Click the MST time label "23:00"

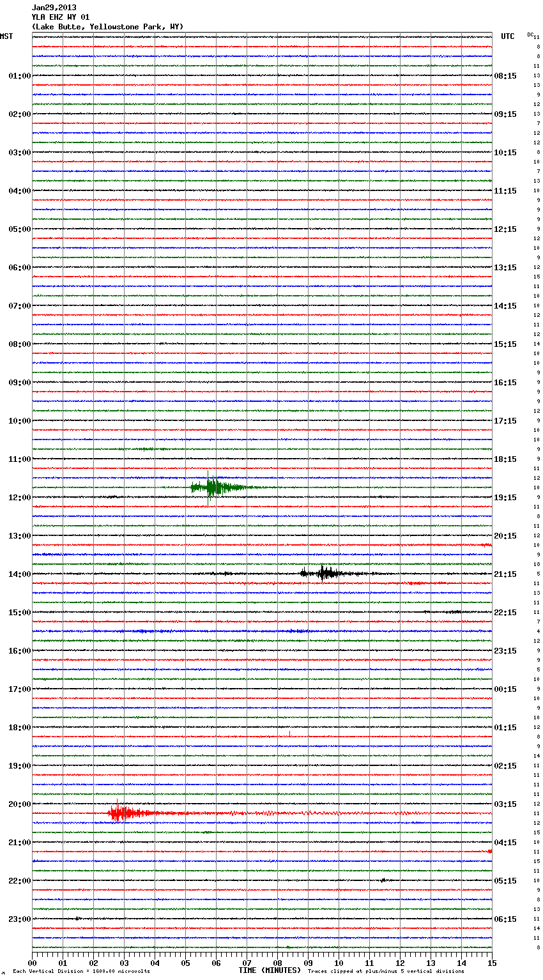point(20,919)
